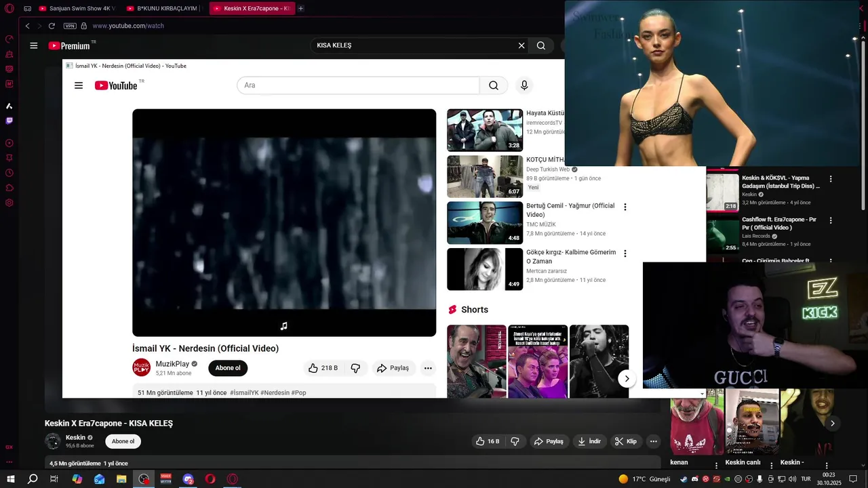This screenshot has height=488, width=868.
Task: Dislike the İsmail YK Nerdesin video
Action: coord(355,368)
